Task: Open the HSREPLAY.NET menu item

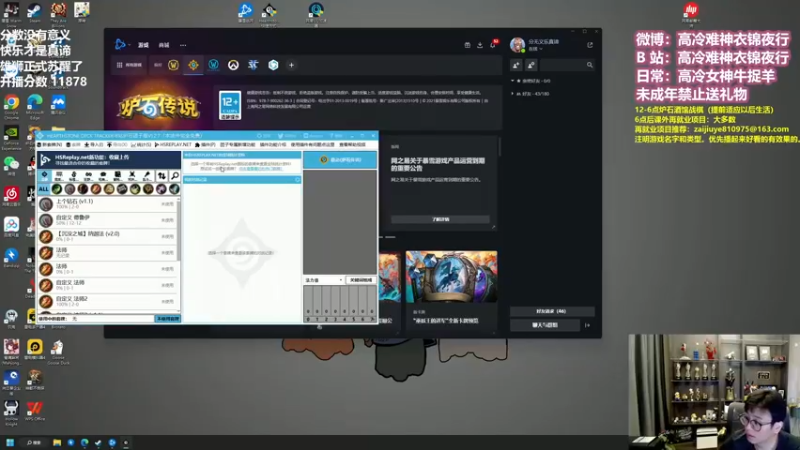Action: tap(173, 145)
